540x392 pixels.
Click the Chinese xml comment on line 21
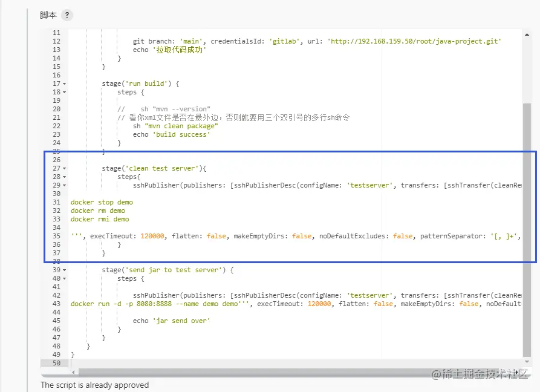(x=233, y=118)
